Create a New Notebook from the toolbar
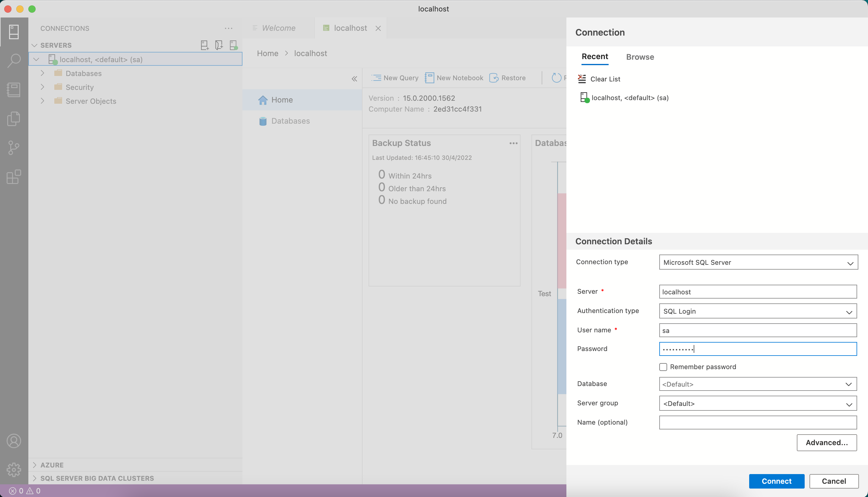 (454, 78)
